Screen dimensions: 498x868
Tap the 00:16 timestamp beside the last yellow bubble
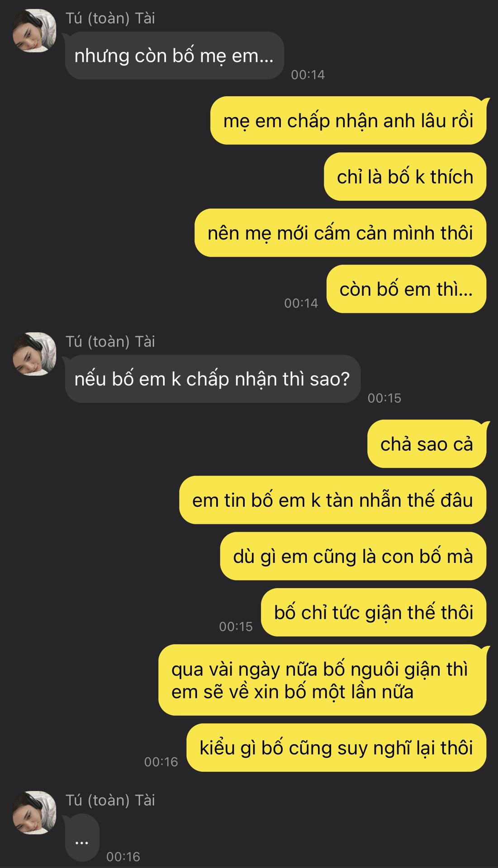pos(161,762)
